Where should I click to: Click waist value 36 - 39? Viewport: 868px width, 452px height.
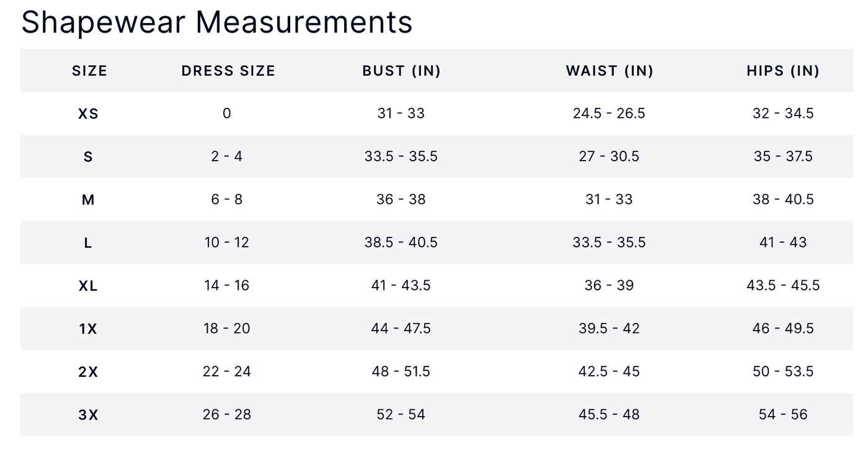pos(609,285)
